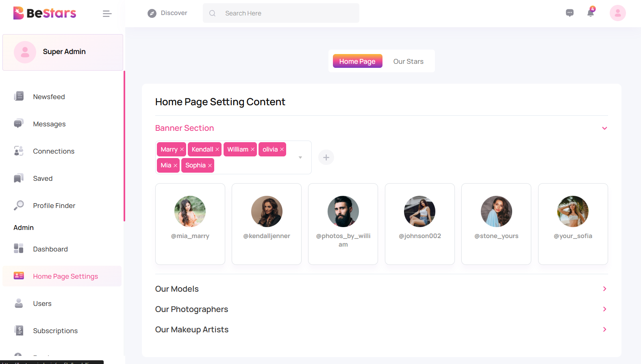Select the Home Page Settings menu entry
641x364 pixels.
point(65,276)
